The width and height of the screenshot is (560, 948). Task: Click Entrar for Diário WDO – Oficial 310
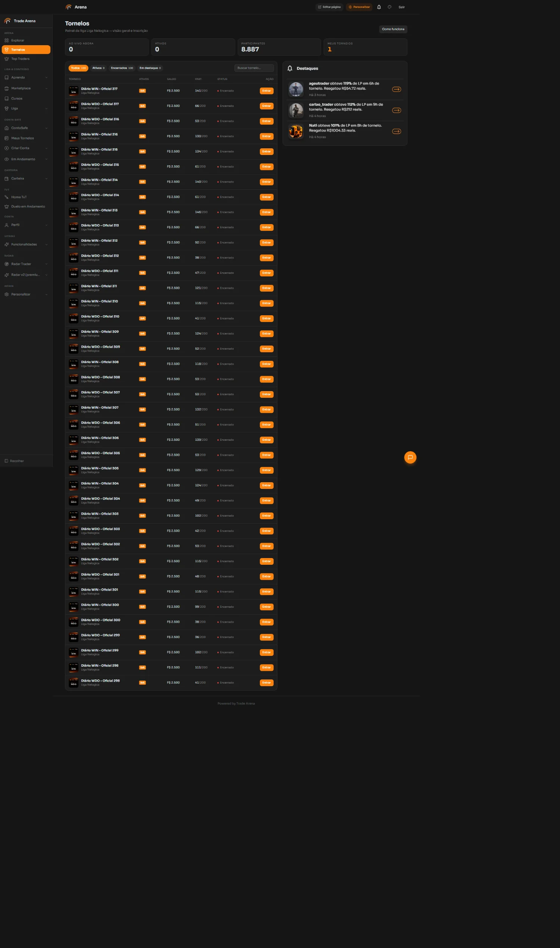[267, 318]
